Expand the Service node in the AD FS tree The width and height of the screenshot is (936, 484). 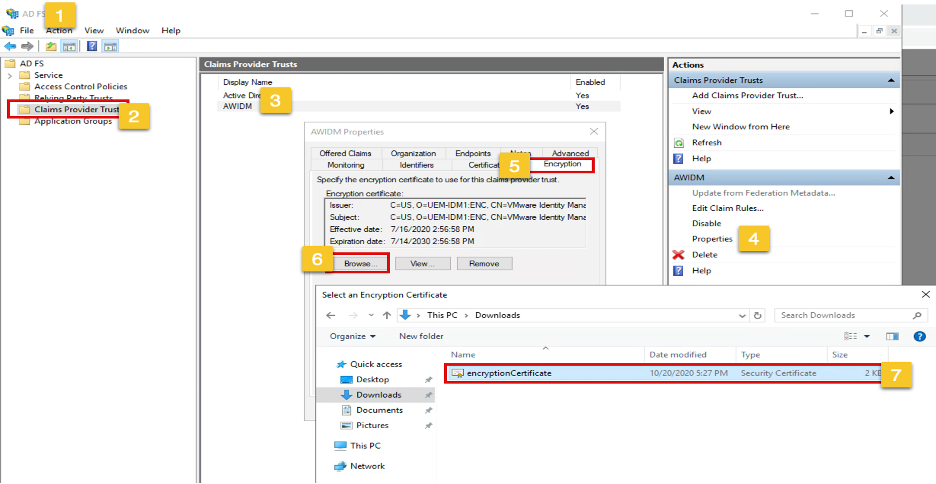[10, 75]
